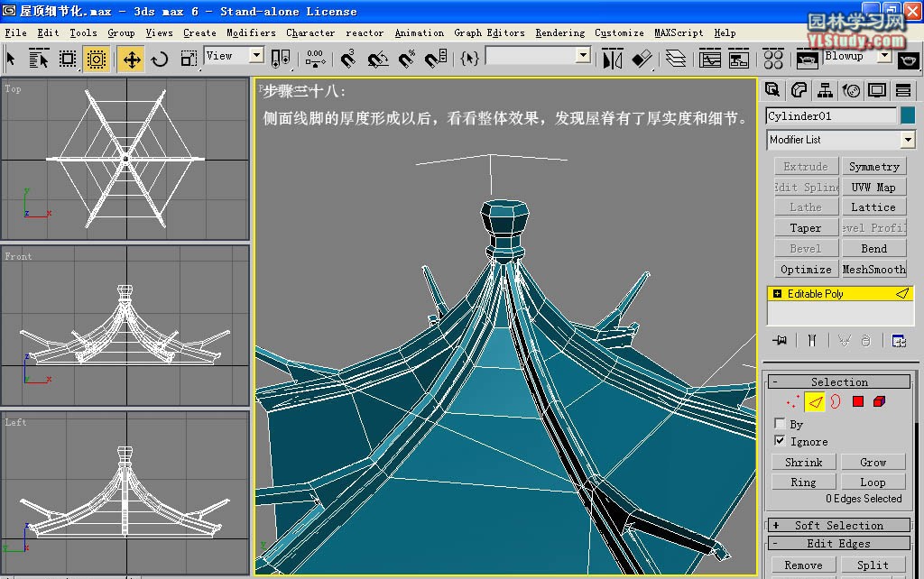
Task: Toggle the Window/Crossing selection mode
Action: (96, 59)
